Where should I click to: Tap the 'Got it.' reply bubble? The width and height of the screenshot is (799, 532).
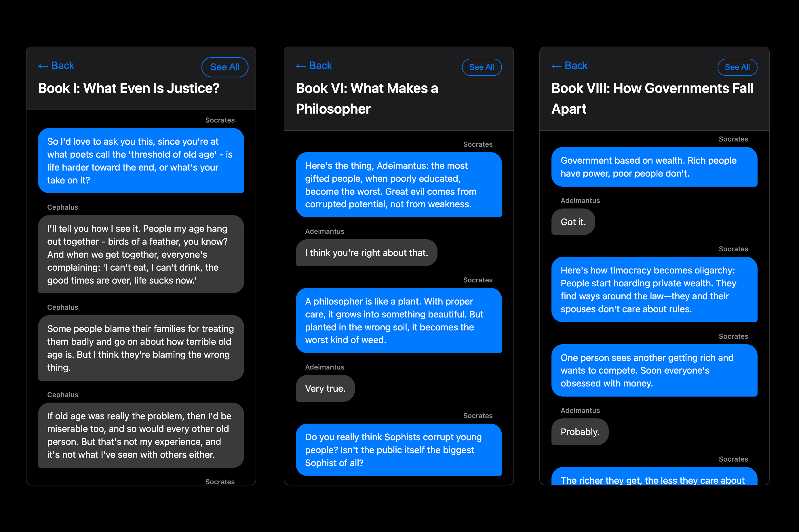pos(573,222)
